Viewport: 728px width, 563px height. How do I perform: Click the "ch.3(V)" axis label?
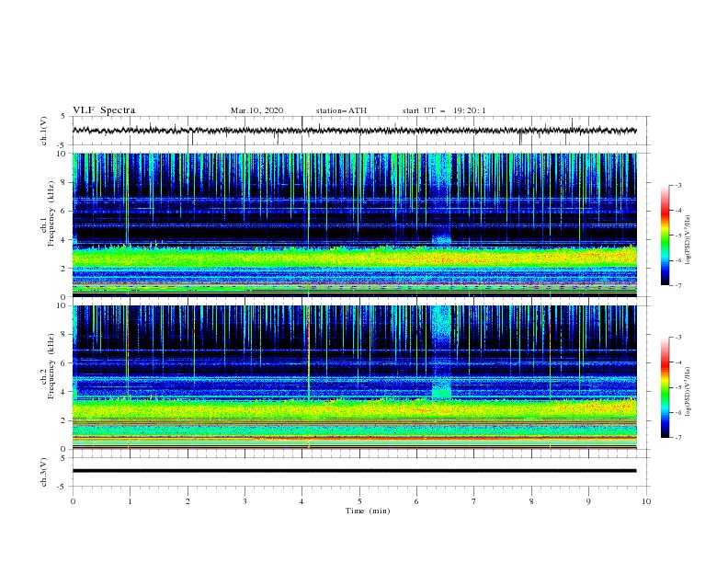coord(44,472)
